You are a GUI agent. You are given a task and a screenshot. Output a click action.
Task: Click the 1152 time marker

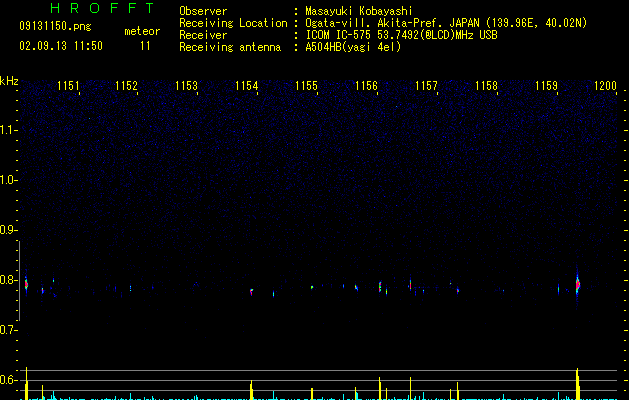[x=126, y=86]
